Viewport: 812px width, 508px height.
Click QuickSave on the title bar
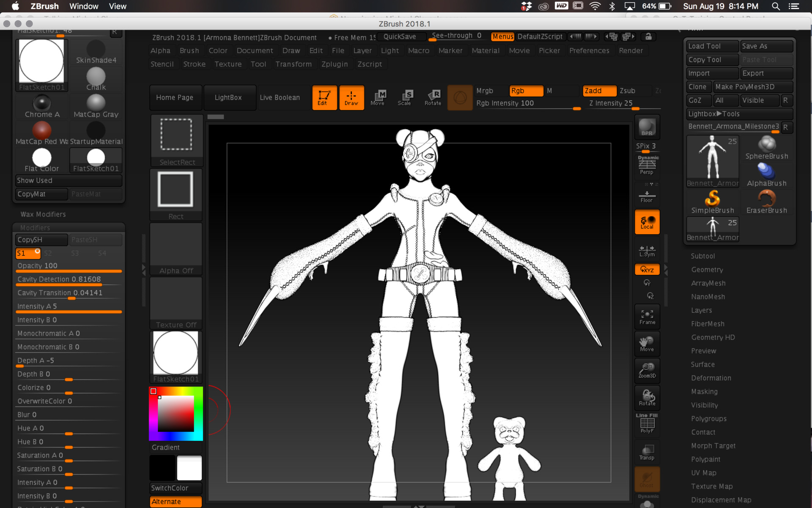(401, 36)
